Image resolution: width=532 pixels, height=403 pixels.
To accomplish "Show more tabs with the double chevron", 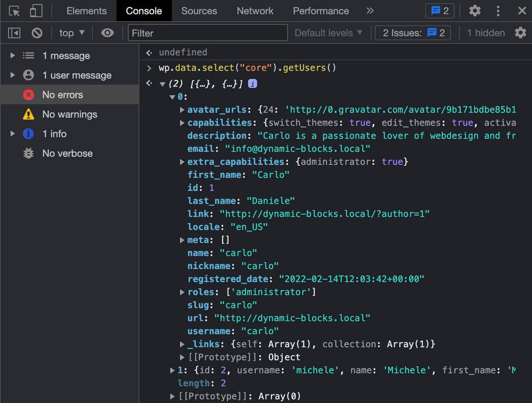I will coord(370,11).
